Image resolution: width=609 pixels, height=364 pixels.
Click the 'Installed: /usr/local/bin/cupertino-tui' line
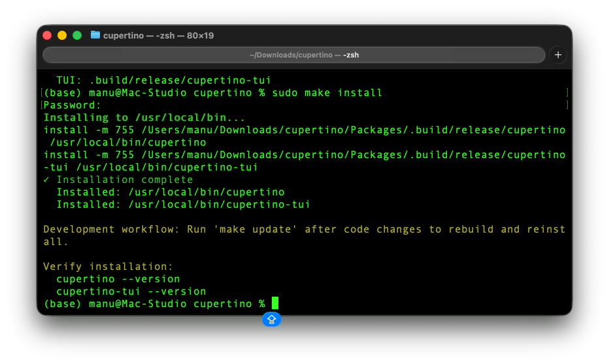[183, 205]
